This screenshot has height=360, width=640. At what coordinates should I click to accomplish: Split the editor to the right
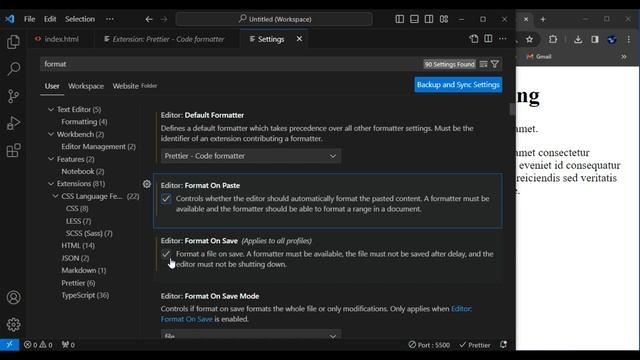(x=488, y=39)
